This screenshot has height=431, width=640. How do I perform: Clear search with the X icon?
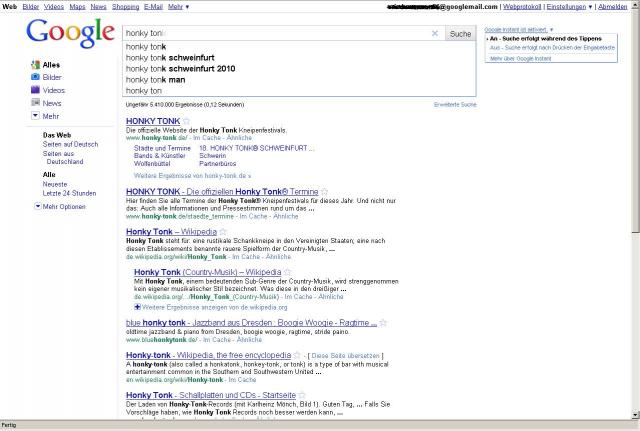tap(435, 33)
